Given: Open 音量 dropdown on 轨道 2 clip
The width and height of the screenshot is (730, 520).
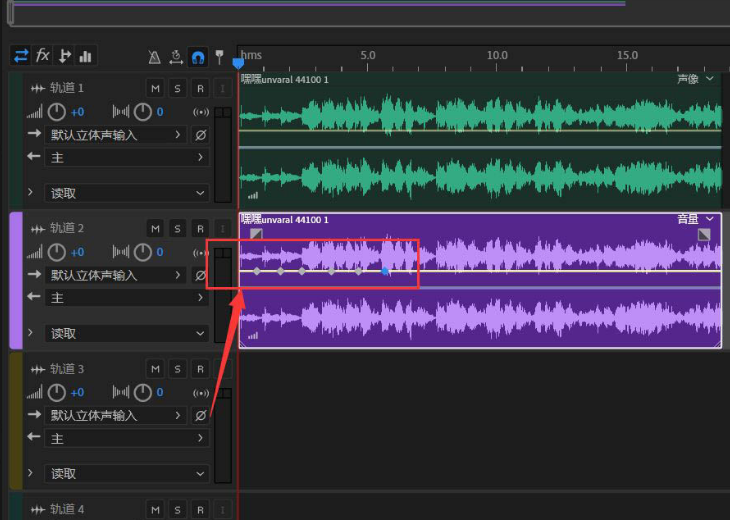Looking at the screenshot, I should tap(695, 219).
